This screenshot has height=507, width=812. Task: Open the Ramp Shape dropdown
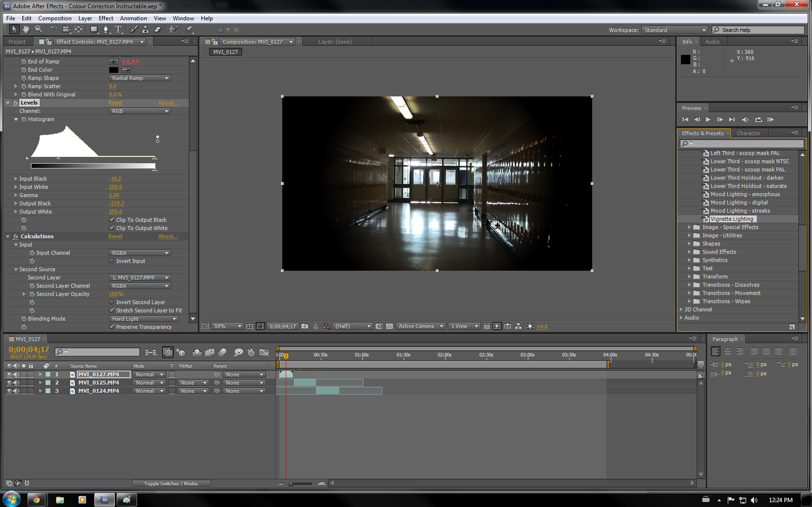tap(140, 78)
